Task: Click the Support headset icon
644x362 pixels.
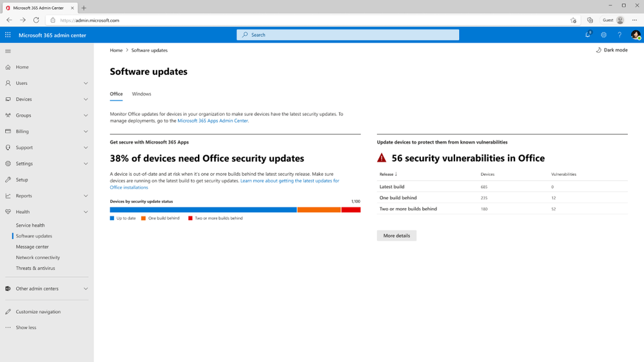Action: [x=8, y=148]
